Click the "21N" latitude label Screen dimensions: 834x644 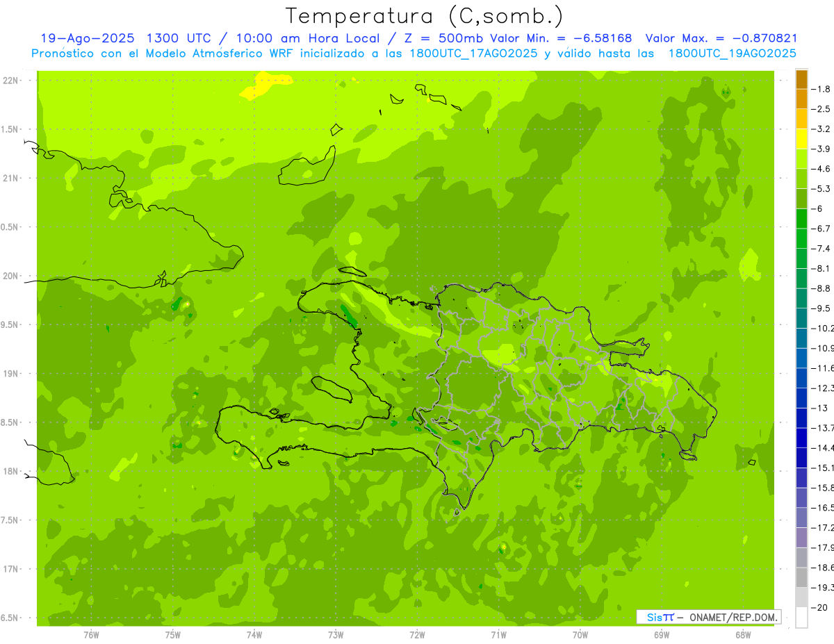12,179
